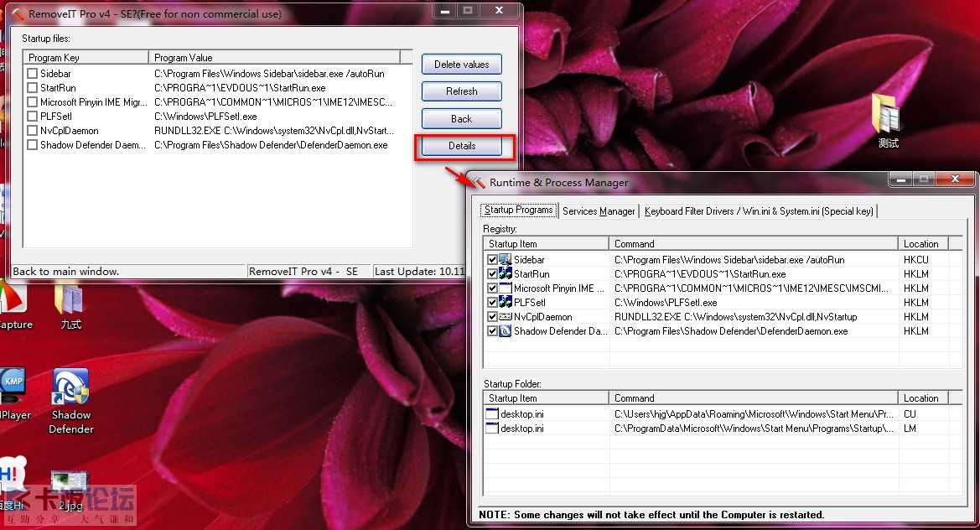Sort by Program Key column header
The image size is (980, 530).
(x=86, y=58)
